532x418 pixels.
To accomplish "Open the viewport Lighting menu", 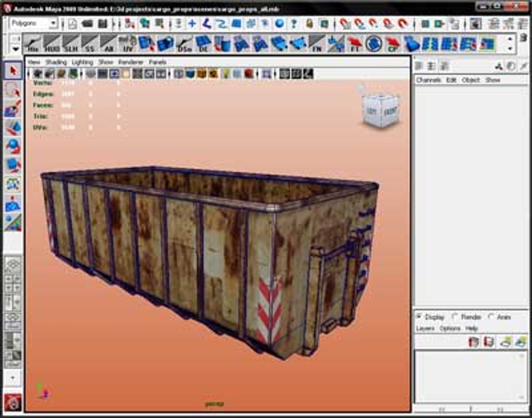I will tap(82, 62).
